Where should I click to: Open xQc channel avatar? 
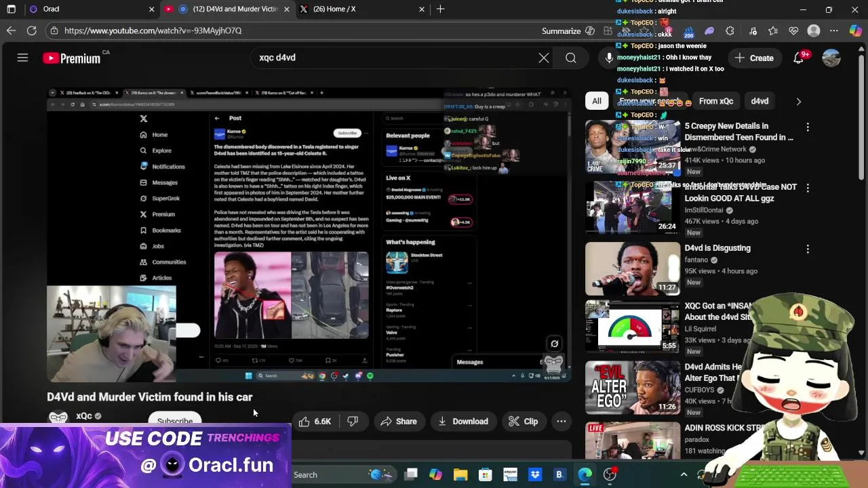[58, 416]
